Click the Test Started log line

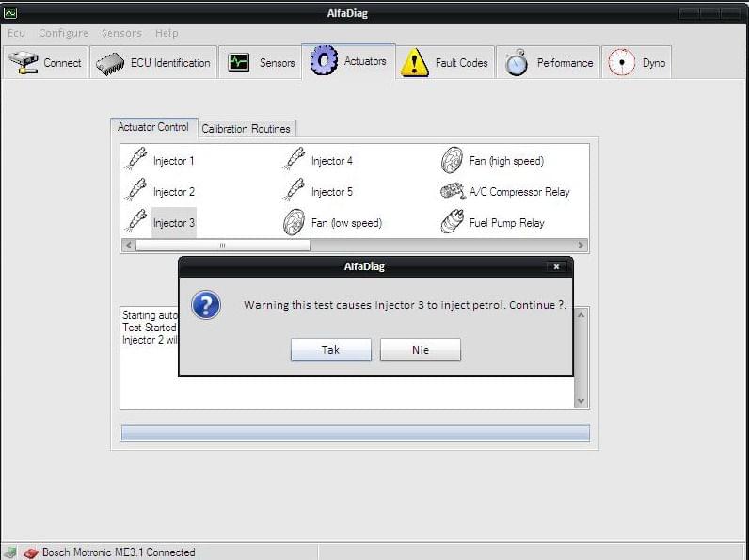click(150, 328)
